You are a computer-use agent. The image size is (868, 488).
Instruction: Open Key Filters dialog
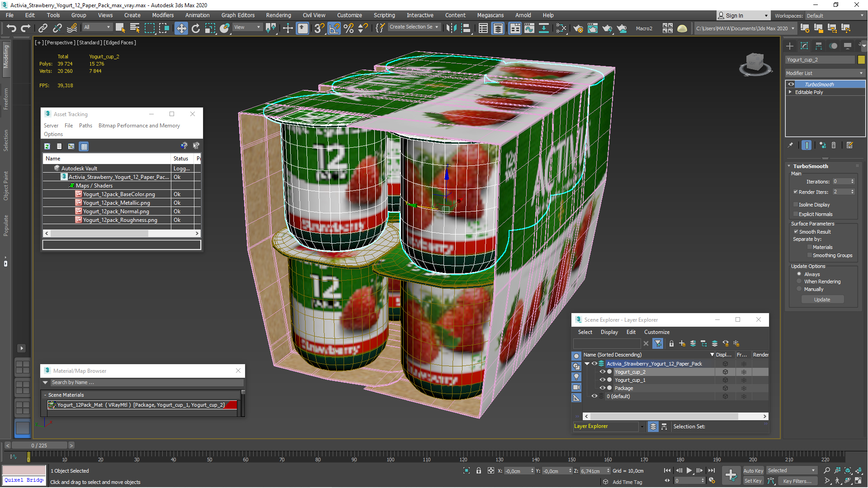tap(797, 481)
